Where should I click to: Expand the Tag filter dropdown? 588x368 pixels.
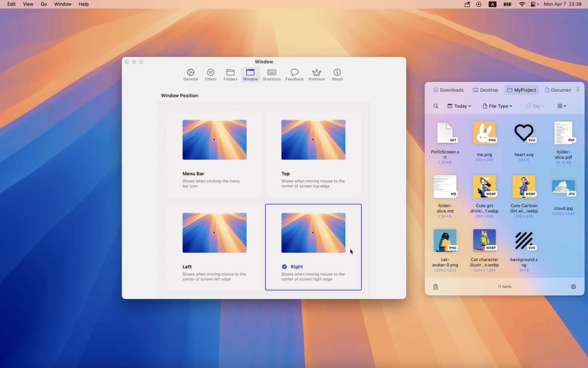pyautogui.click(x=535, y=106)
